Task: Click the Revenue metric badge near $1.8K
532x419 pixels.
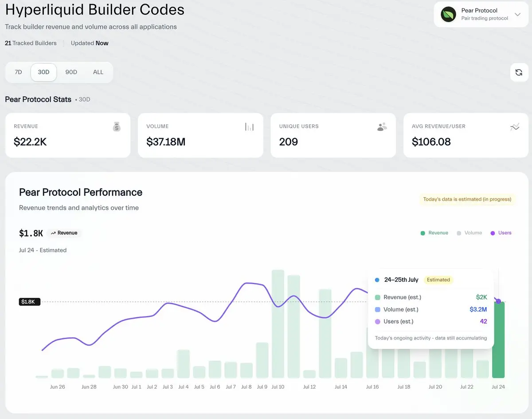Action: tap(64, 233)
